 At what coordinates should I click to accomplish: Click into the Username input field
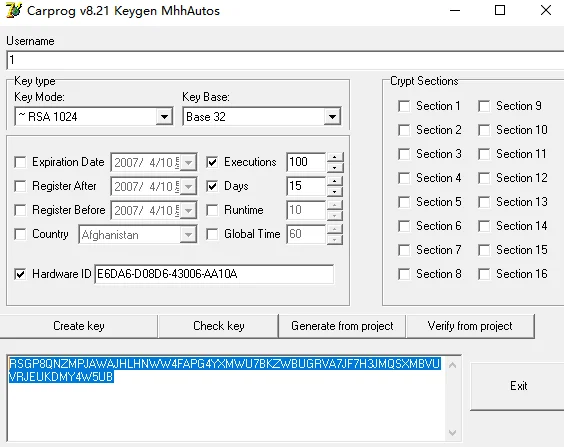285,60
